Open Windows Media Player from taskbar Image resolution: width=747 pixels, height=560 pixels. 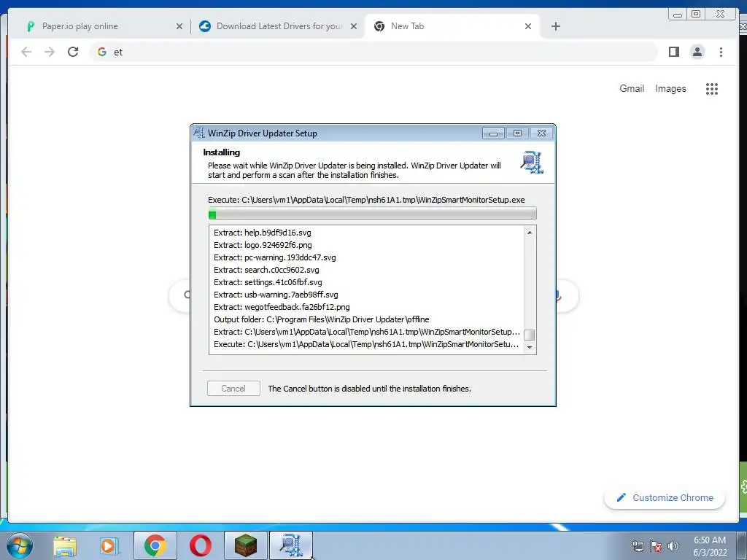point(109,545)
